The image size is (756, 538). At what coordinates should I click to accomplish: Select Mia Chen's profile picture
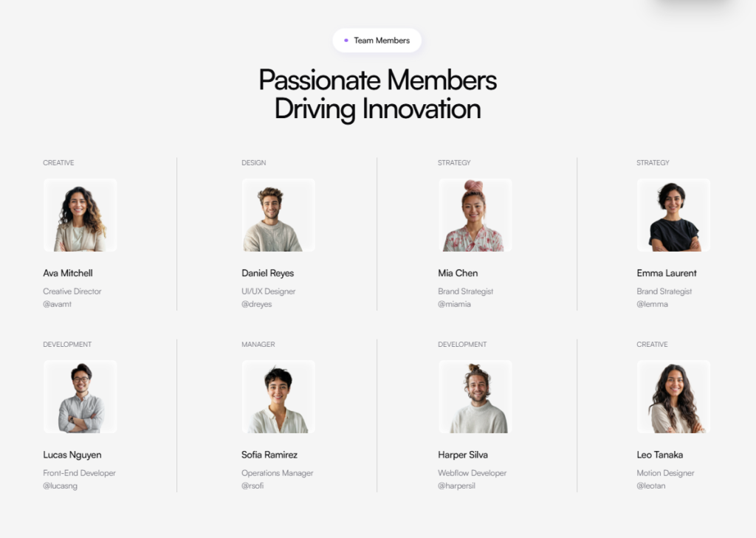[x=475, y=215]
